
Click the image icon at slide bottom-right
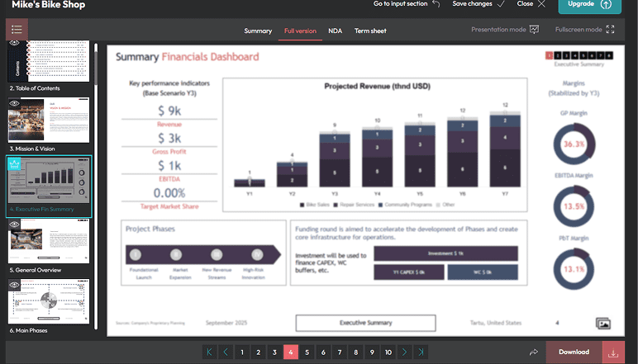click(x=603, y=324)
